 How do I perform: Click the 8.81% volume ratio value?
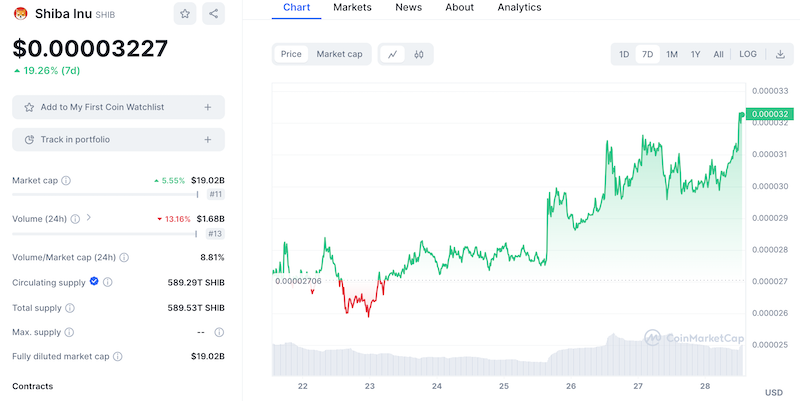coord(212,258)
